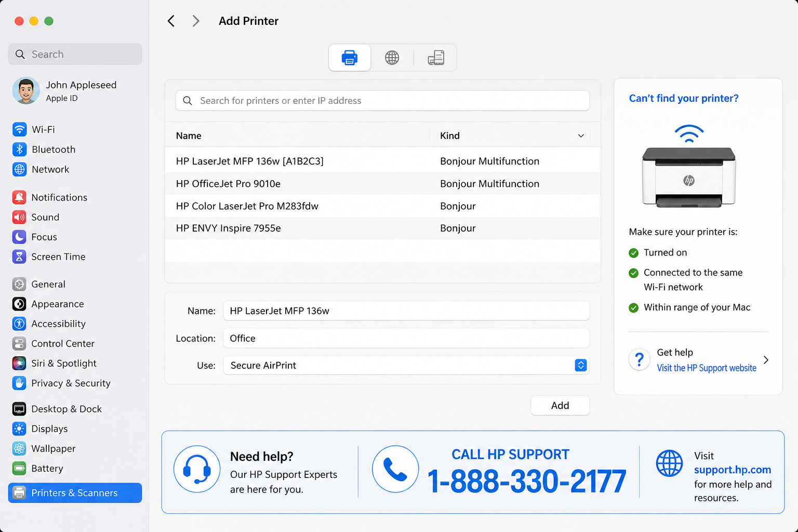Click Bonjour kind for HP ENVY Inspire
The width and height of the screenshot is (798, 532).
(x=458, y=228)
